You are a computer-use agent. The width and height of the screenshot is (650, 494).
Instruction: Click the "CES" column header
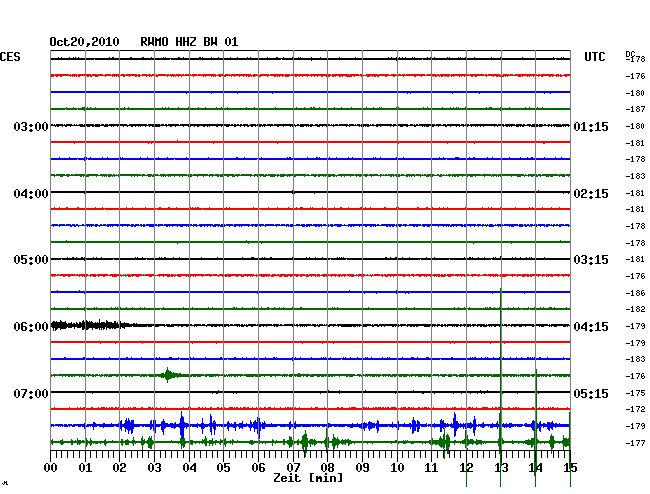click(x=10, y=57)
